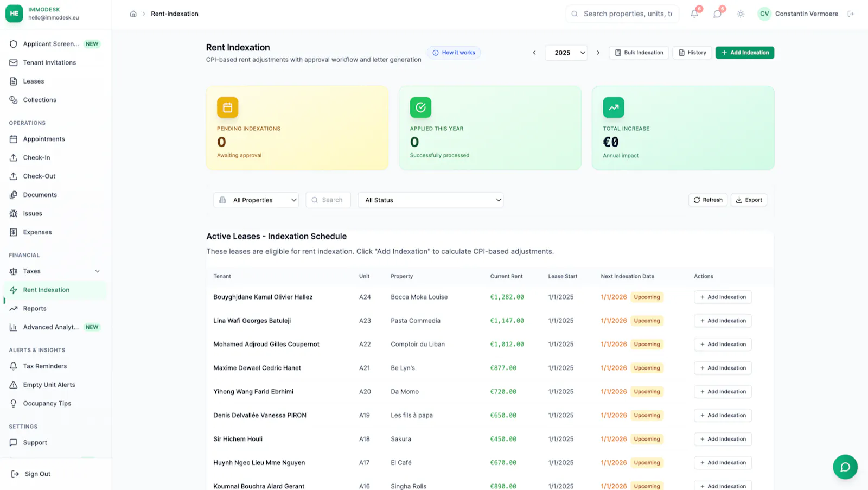The width and height of the screenshot is (868, 490).
Task: Open the 2025 year dropdown
Action: tap(566, 53)
